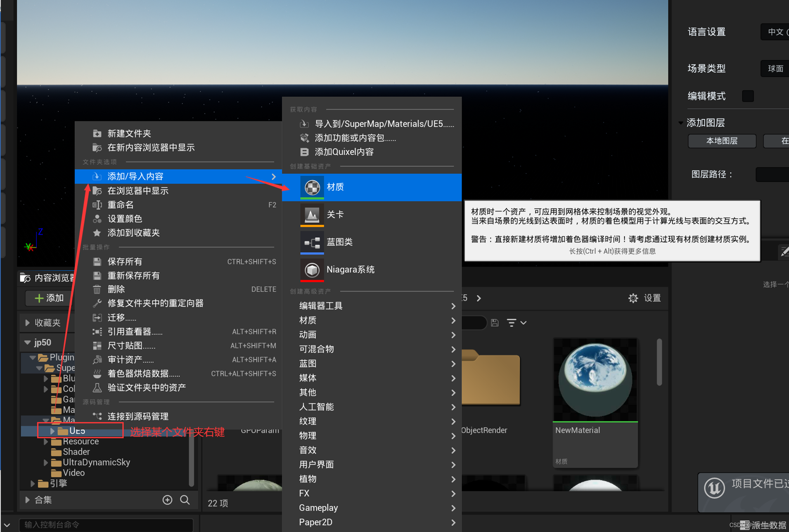Open the 添加/导入内容 submenu
Viewport: 789px width, 532px height.
click(x=178, y=177)
